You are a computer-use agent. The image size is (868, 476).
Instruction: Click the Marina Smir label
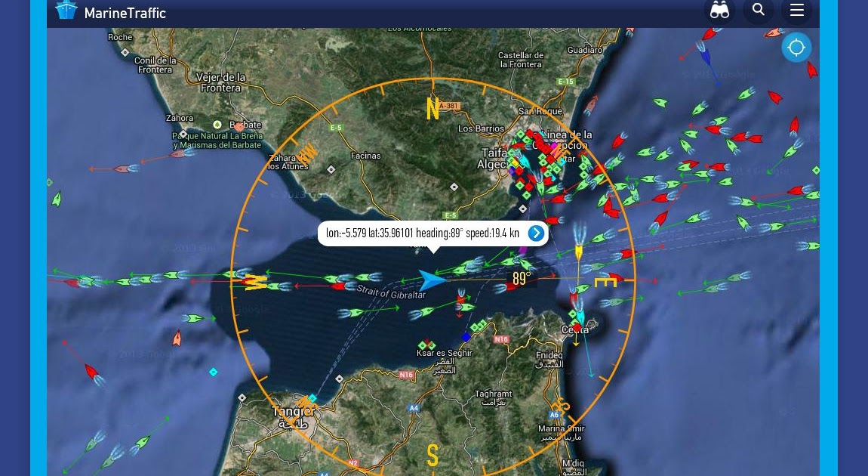pyautogui.click(x=562, y=428)
